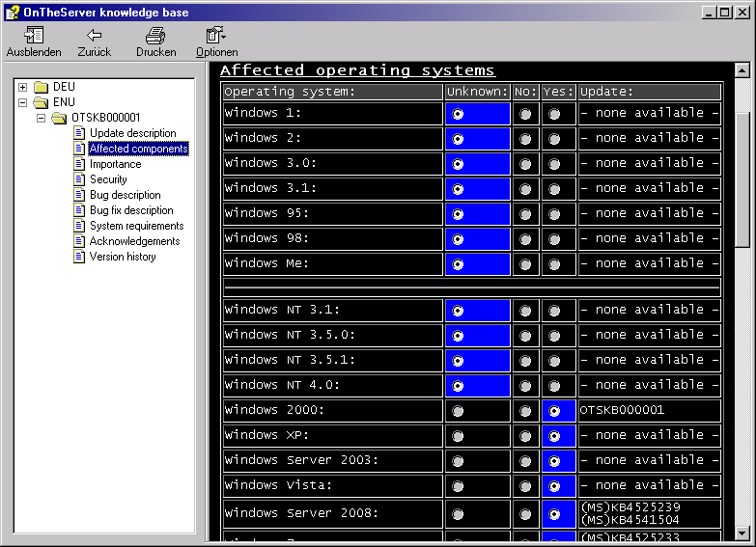Click the page icon beside Importance
This screenshot has width=756, height=547.
coord(79,164)
